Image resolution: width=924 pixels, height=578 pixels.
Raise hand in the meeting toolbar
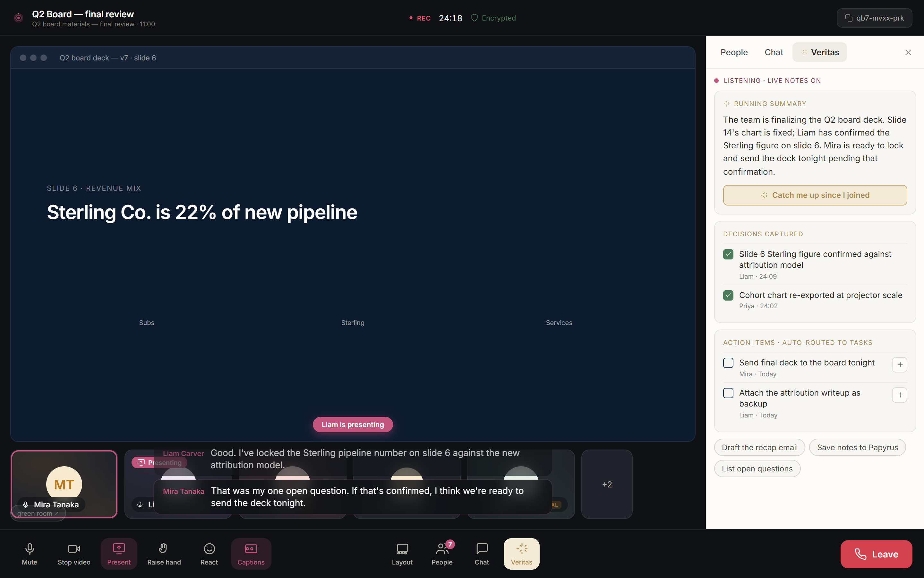pos(164,554)
